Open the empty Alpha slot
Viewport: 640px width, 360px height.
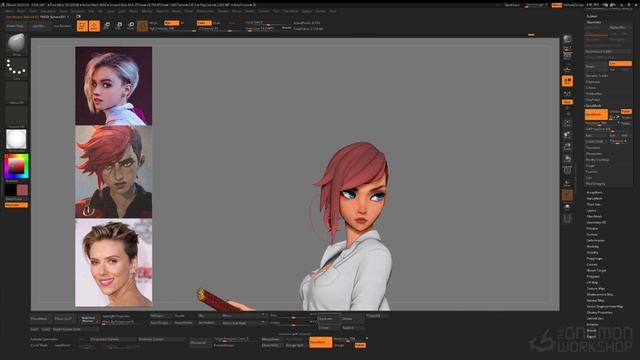pos(16,92)
